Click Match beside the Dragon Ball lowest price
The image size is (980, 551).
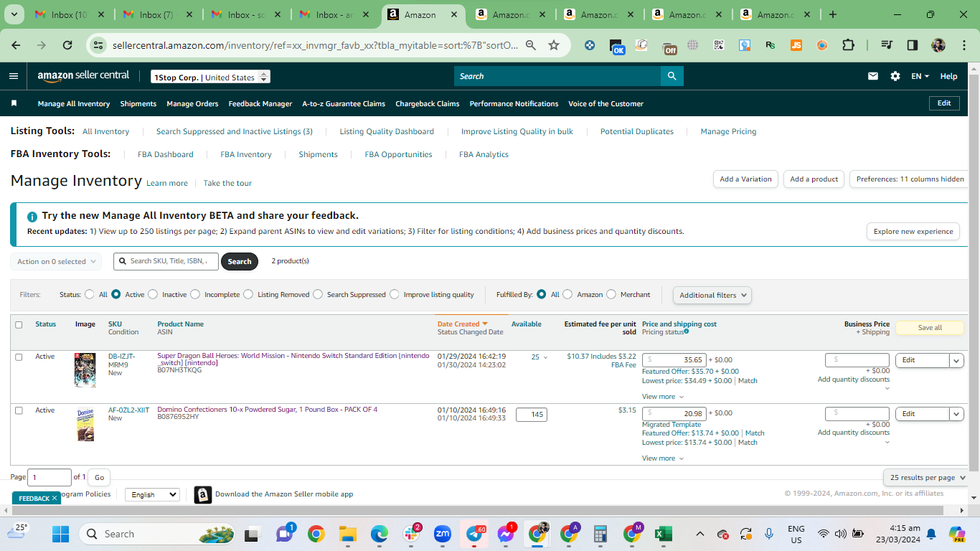point(748,381)
